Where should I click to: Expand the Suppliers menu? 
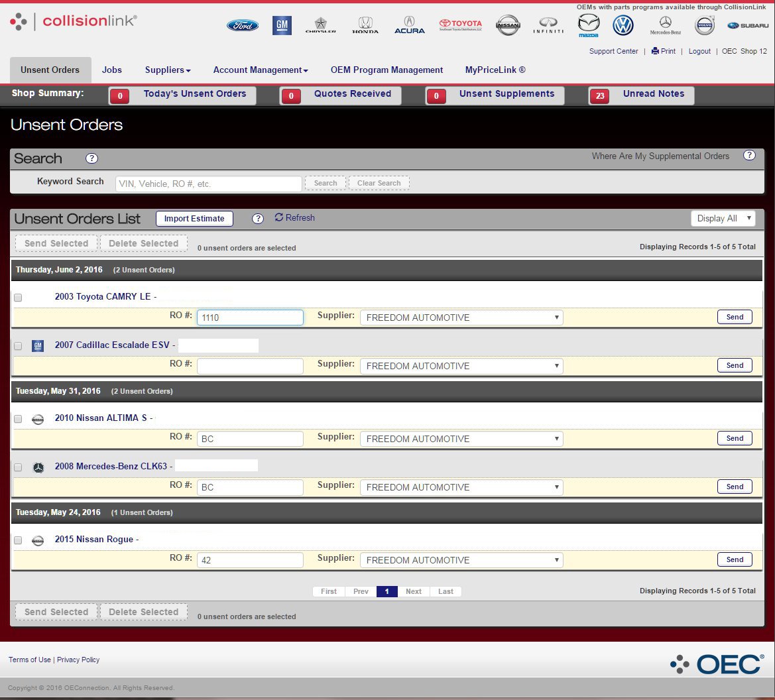(x=168, y=70)
